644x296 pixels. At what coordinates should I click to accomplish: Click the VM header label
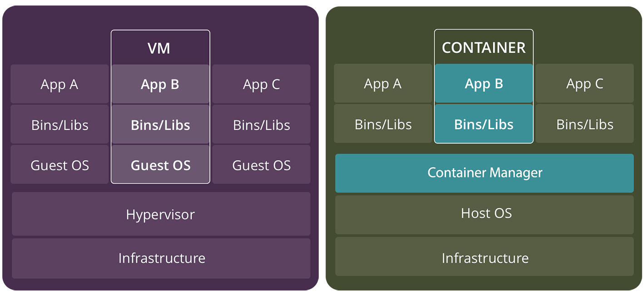(x=159, y=48)
